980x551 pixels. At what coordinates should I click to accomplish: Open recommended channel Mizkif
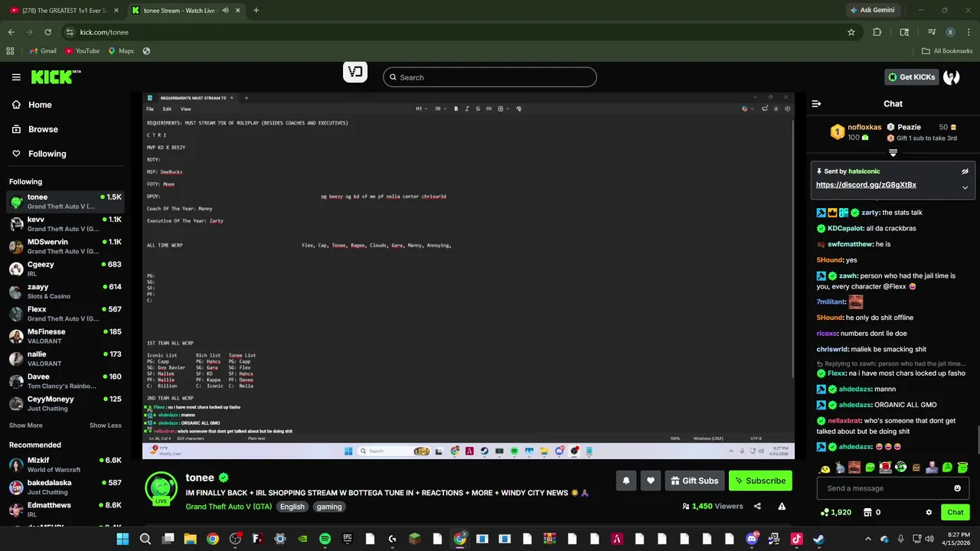click(65, 465)
